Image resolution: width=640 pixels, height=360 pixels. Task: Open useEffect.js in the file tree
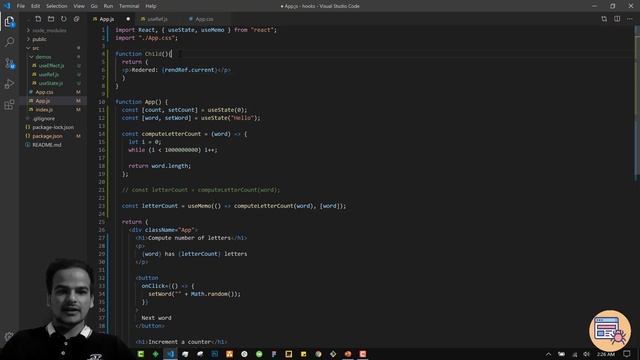coord(51,66)
